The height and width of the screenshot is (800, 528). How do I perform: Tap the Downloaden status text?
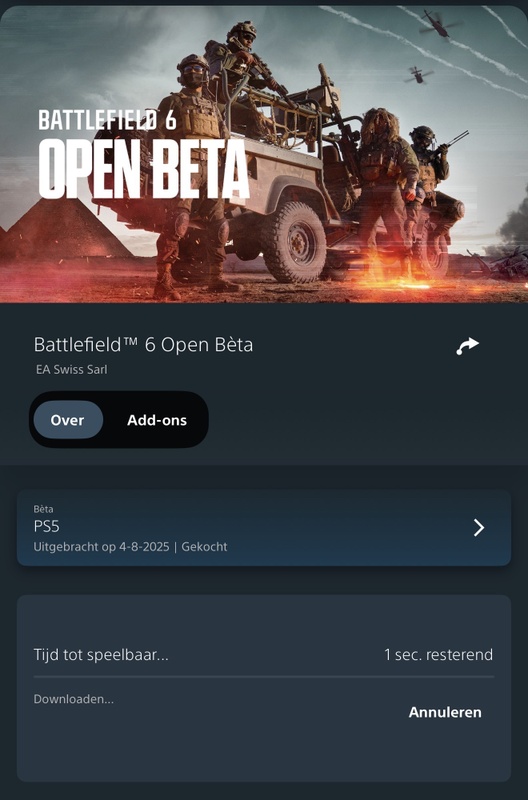pos(73,699)
